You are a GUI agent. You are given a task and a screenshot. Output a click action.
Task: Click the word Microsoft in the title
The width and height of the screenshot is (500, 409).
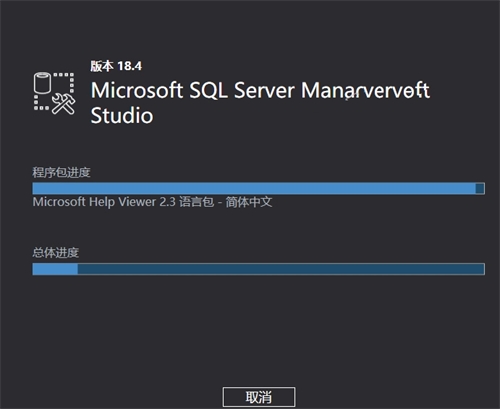click(137, 90)
